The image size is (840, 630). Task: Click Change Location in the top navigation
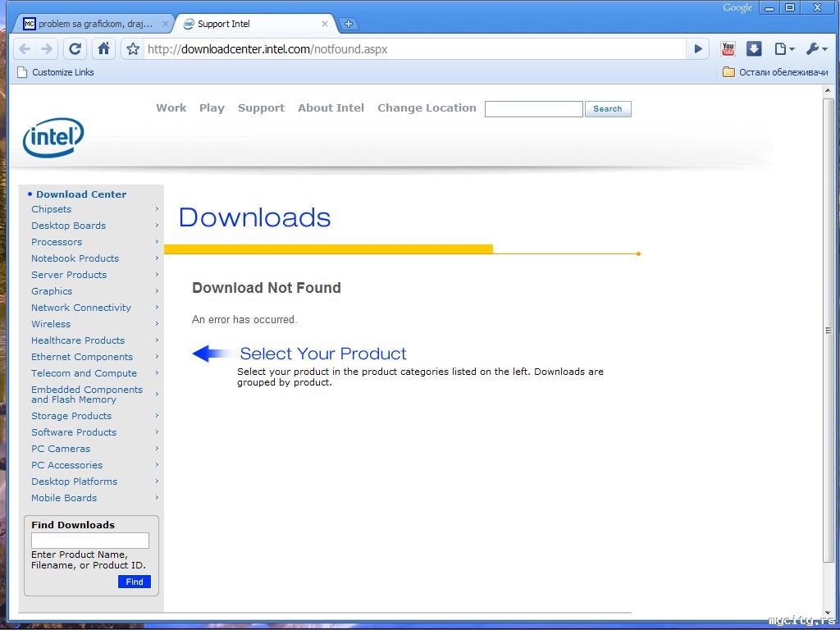click(427, 107)
